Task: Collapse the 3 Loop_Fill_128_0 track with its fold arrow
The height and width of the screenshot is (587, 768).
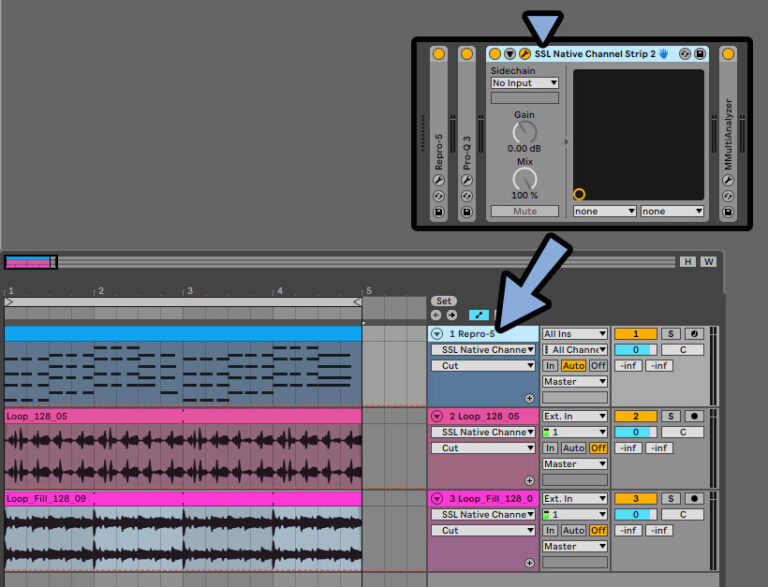Action: [437, 498]
